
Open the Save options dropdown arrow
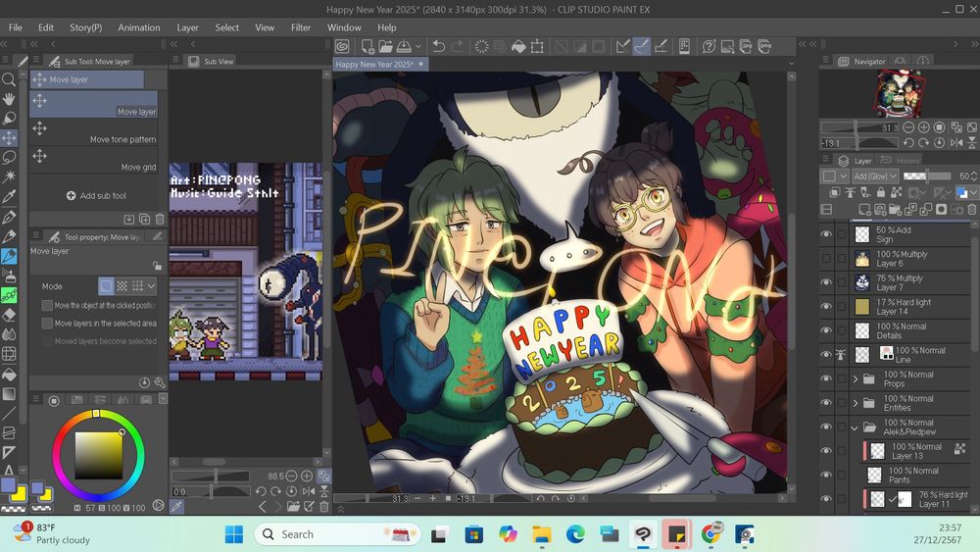coord(418,46)
